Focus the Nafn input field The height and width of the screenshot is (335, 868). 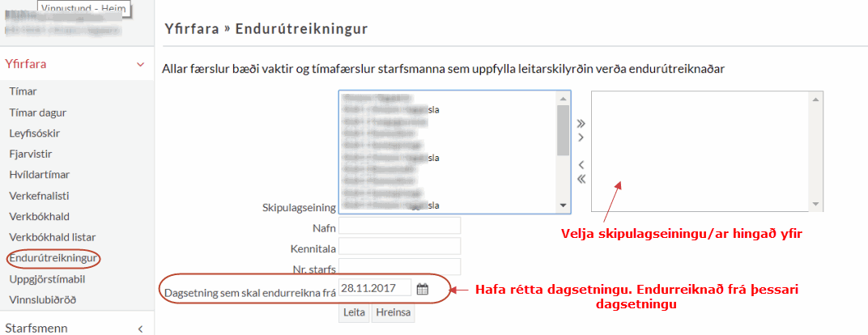click(x=400, y=226)
